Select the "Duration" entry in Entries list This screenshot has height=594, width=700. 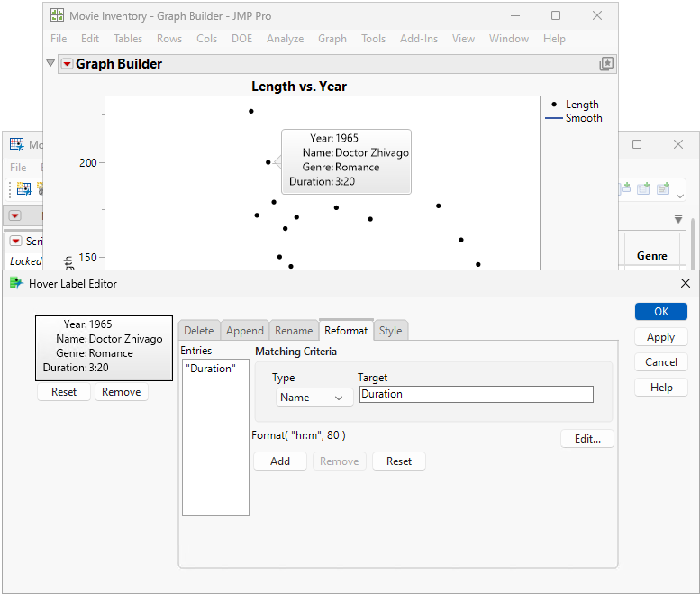[x=210, y=369]
